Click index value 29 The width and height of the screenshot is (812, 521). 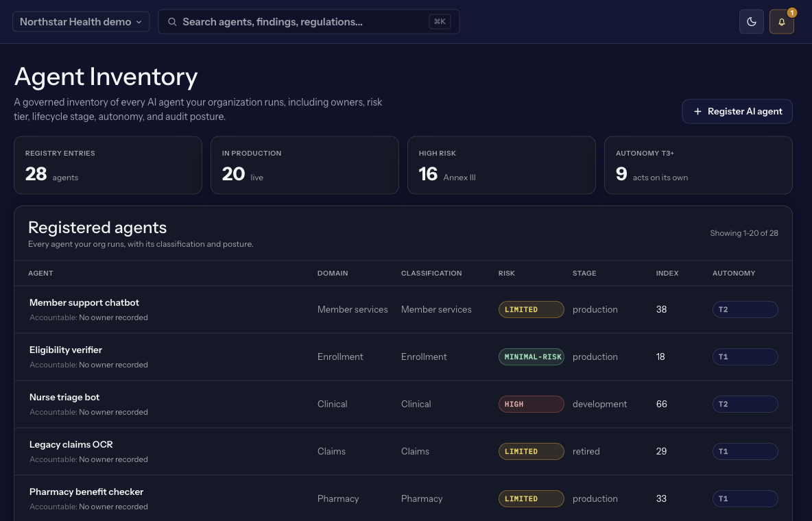[661, 451]
